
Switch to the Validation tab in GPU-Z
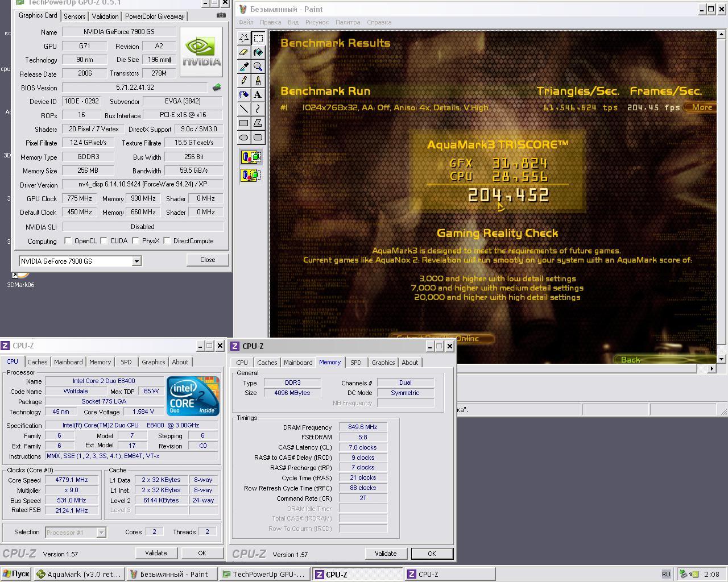click(105, 16)
